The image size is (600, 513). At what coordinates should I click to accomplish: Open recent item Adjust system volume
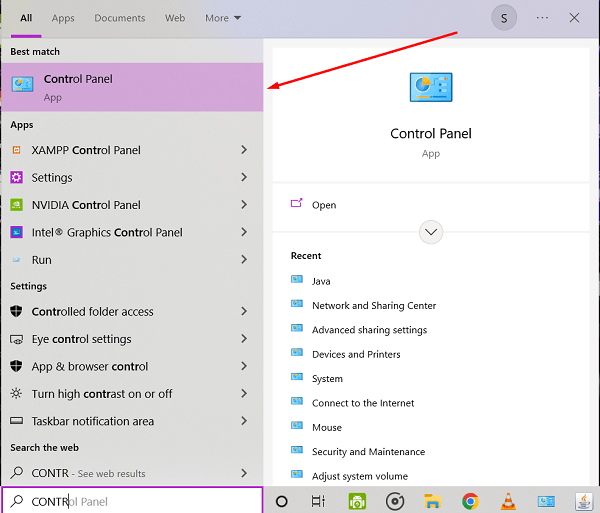360,476
